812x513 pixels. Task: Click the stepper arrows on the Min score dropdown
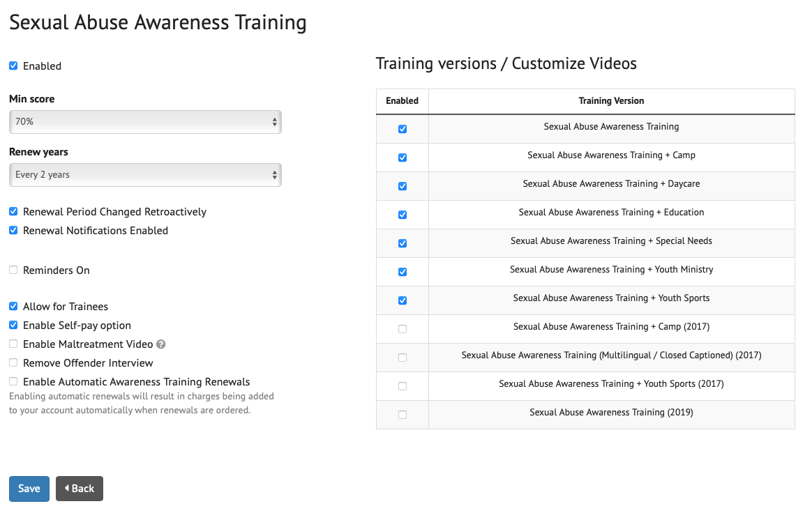pyautogui.click(x=275, y=121)
